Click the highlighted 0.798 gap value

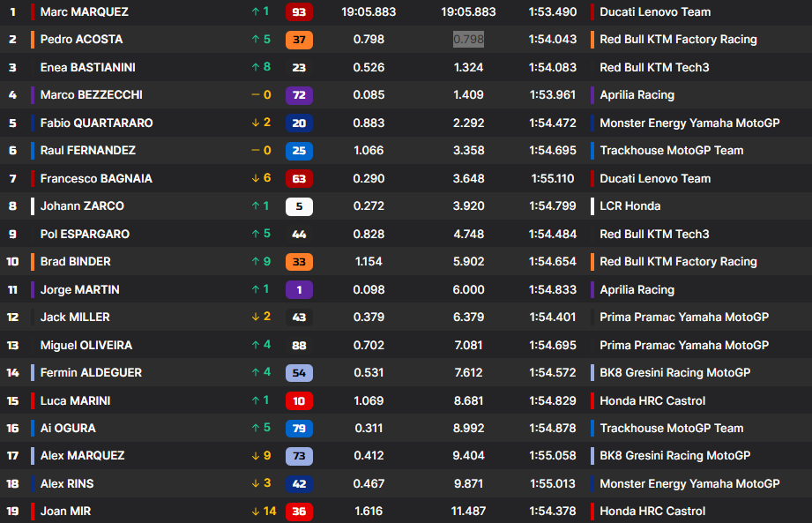click(x=468, y=40)
